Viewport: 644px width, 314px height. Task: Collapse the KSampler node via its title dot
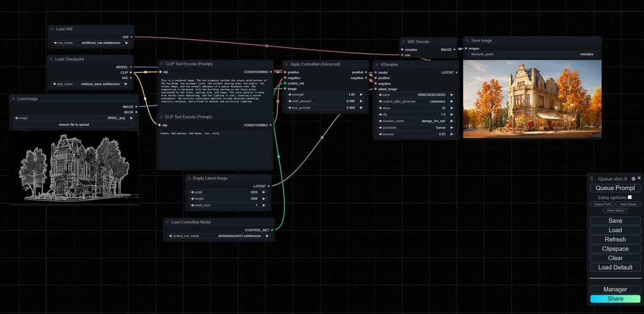coord(378,64)
